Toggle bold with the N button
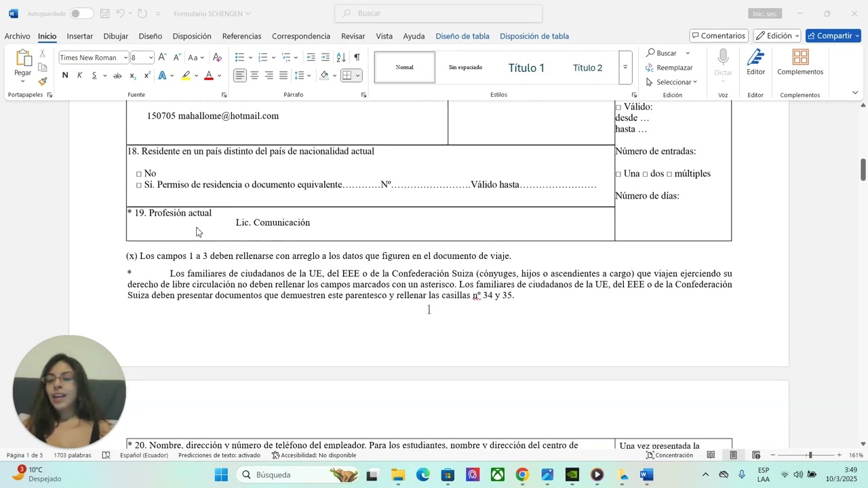Viewport: 868px width, 488px height. (x=65, y=75)
